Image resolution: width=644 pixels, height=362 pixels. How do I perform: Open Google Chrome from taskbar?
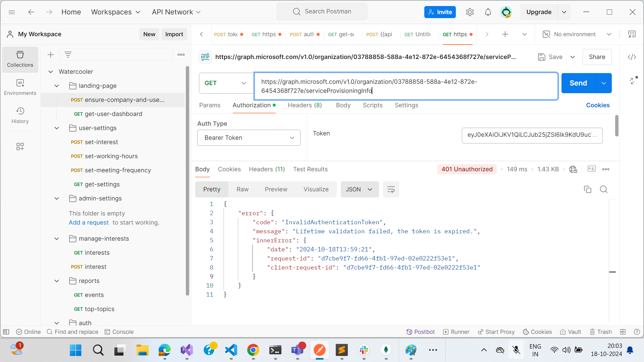point(253,350)
